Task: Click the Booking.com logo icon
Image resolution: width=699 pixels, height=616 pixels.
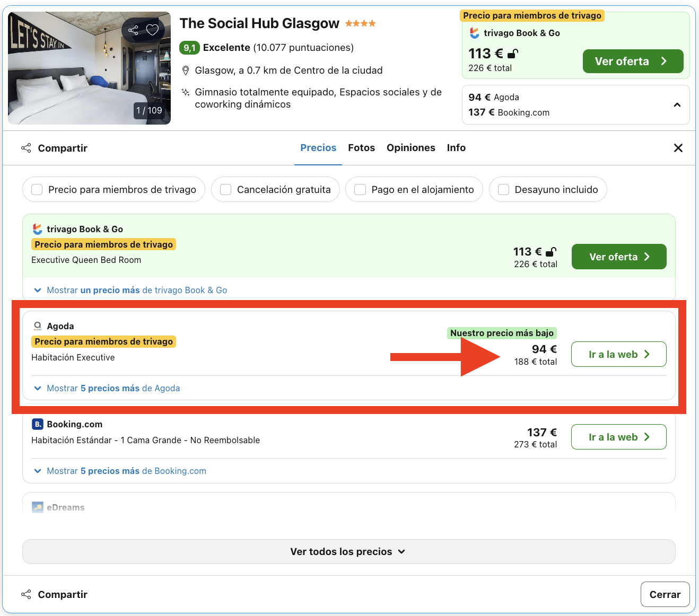Action: click(x=37, y=424)
